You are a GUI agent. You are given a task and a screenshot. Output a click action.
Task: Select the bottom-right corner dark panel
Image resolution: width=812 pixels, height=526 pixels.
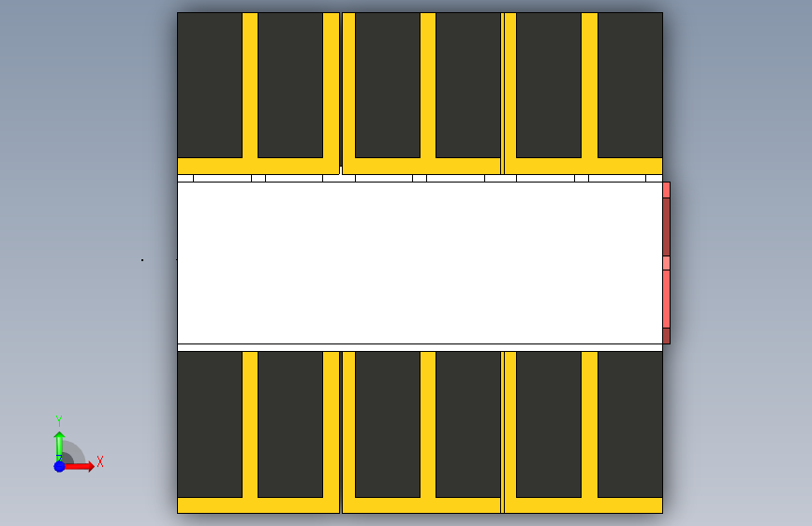[630, 425]
